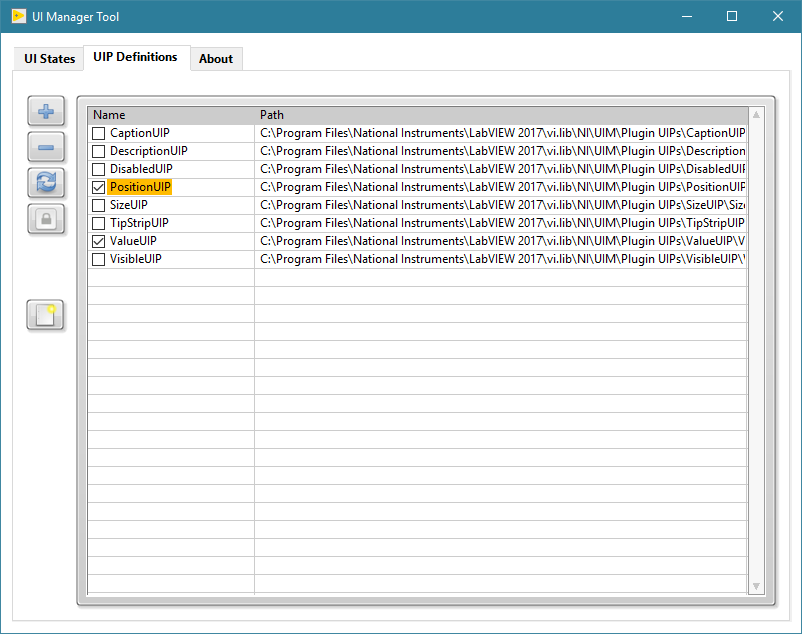
Task: Click the add UIP plus icon
Action: tap(46, 111)
